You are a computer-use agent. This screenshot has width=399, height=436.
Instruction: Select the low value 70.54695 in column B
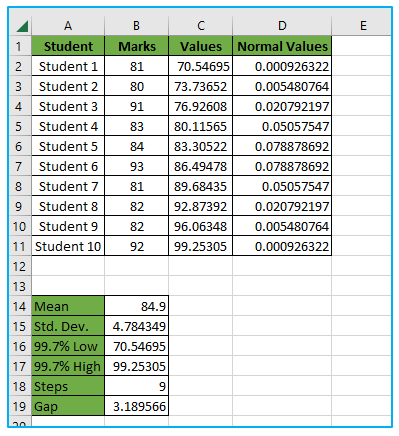tap(136, 346)
